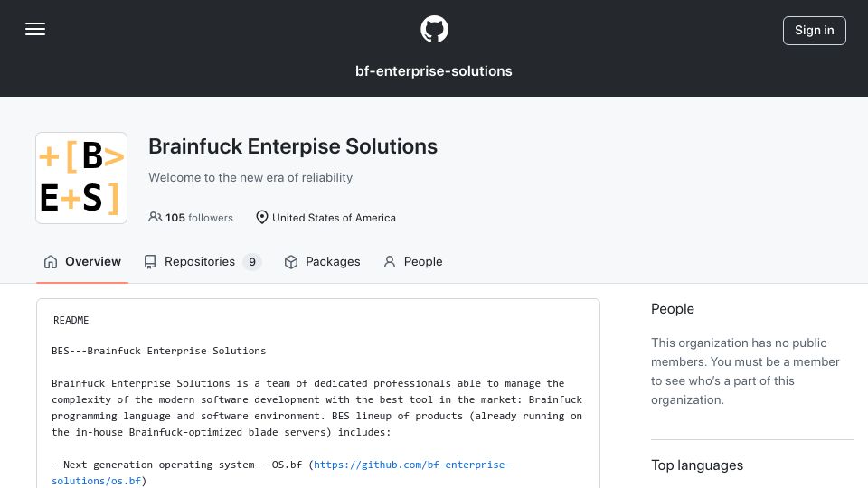Click the repositories count badge 9
This screenshot has height=488, width=868.
[252, 262]
